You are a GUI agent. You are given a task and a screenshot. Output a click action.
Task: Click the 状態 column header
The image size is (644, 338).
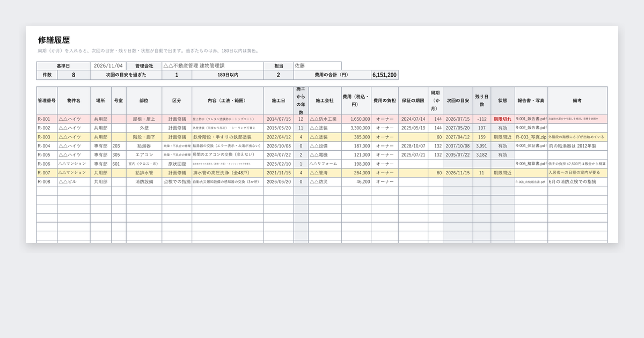[x=502, y=100]
